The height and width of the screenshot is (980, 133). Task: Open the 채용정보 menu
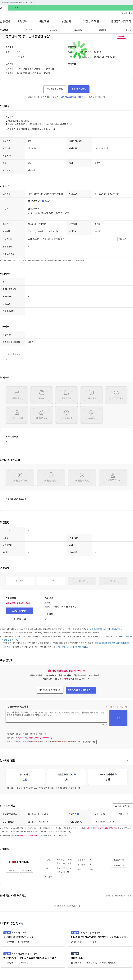pyautogui.click(x=22, y=21)
